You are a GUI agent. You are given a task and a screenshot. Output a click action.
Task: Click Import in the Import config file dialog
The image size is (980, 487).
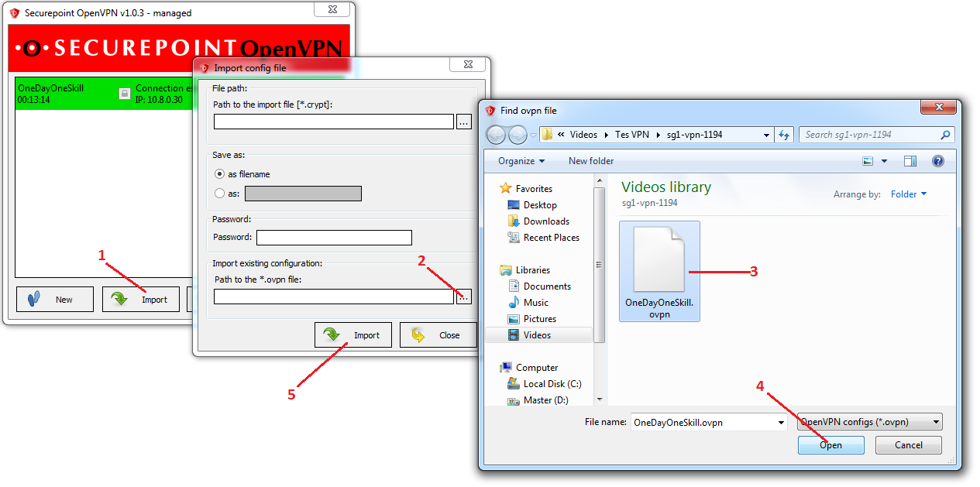pyautogui.click(x=353, y=335)
